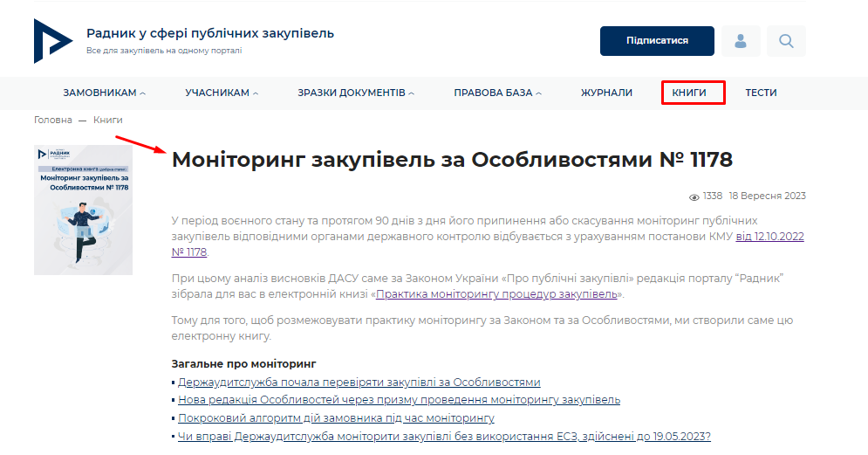
Task: Click the eye views counter icon
Action: click(x=694, y=196)
